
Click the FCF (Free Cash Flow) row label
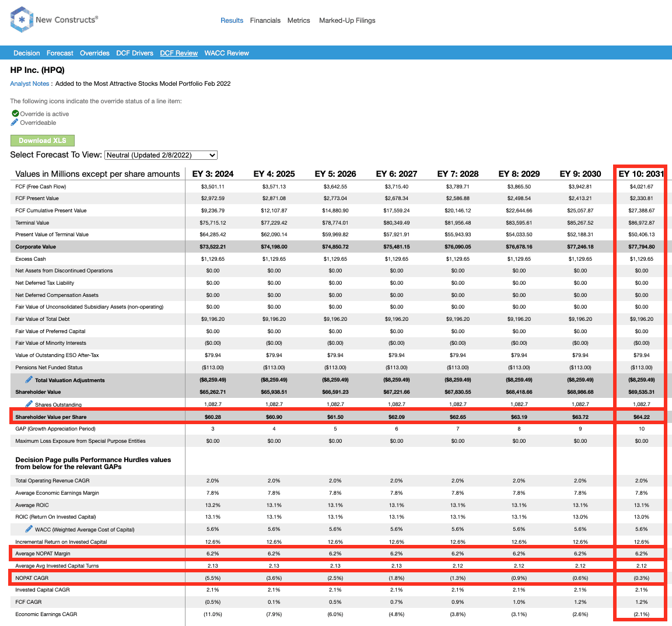pyautogui.click(x=41, y=187)
